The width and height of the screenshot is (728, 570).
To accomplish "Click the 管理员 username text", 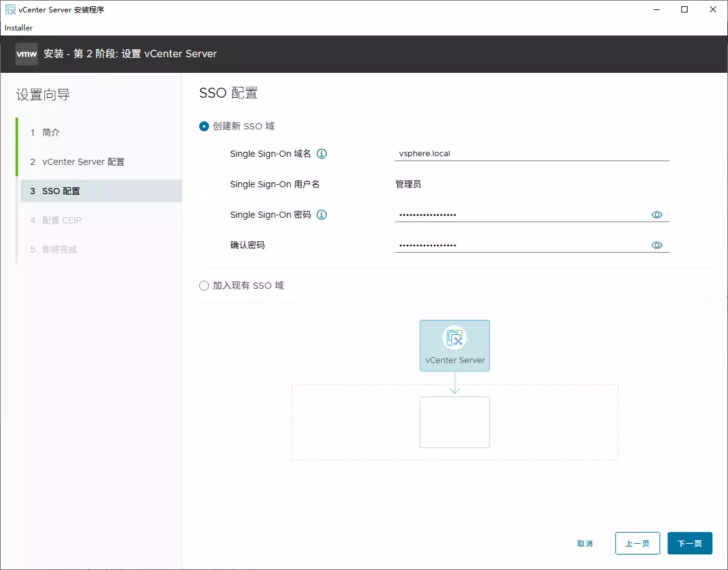I will pos(408,184).
